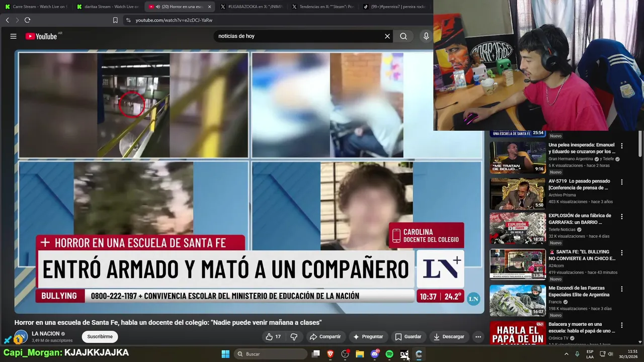Open options for 'Balacera y muerte' video
The height and width of the screenshot is (362, 644).
point(622,325)
